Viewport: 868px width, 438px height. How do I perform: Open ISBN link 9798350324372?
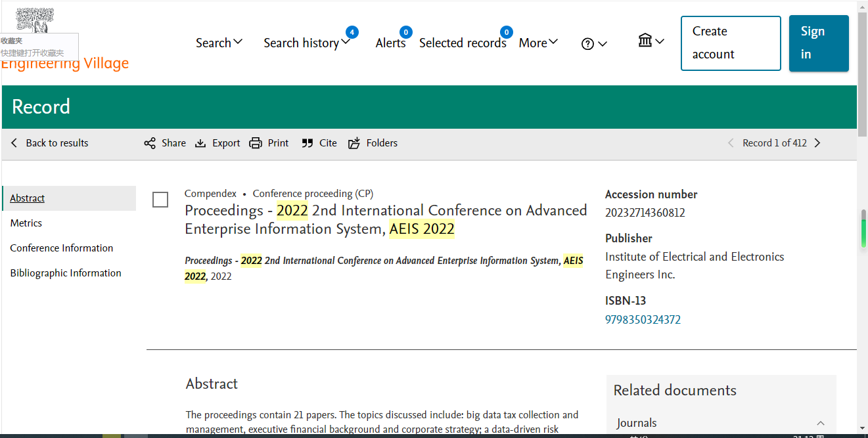643,320
